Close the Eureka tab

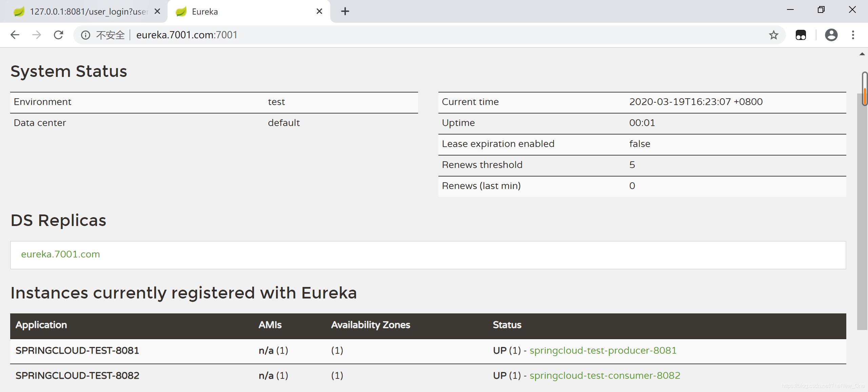[319, 12]
